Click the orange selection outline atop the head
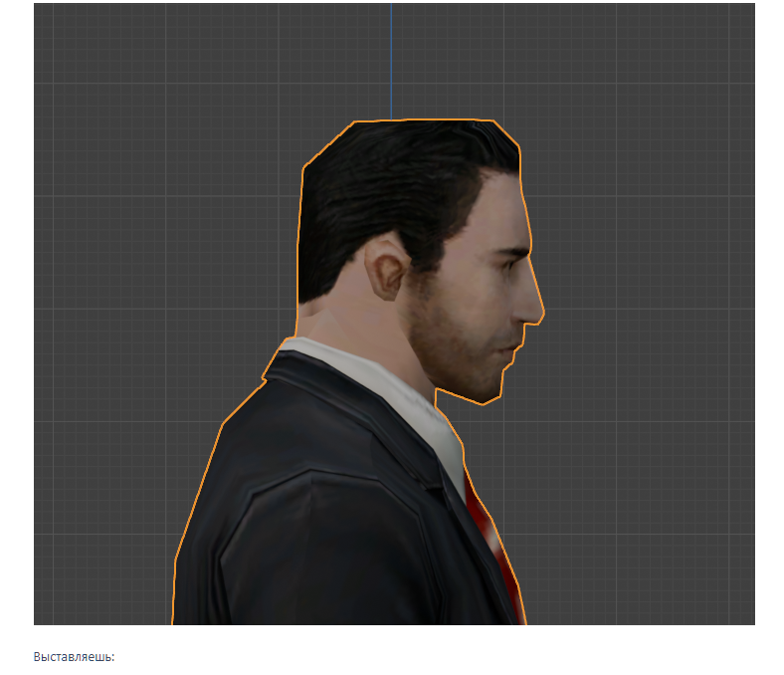The width and height of the screenshot is (784, 675). 428,120
